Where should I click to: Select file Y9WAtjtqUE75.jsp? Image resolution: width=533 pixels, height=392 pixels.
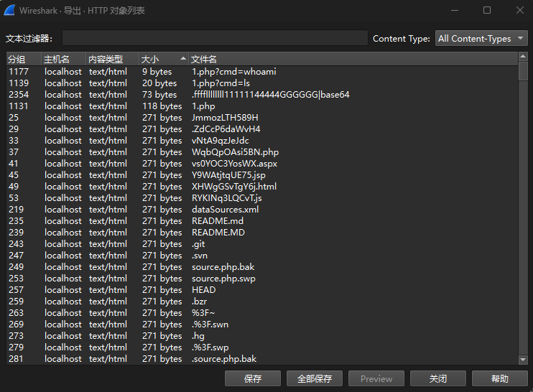coord(262,175)
